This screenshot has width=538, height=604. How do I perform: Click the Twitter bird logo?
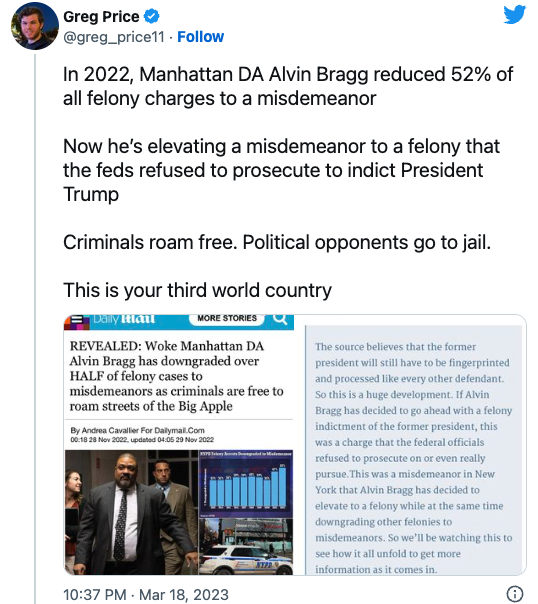[x=515, y=15]
